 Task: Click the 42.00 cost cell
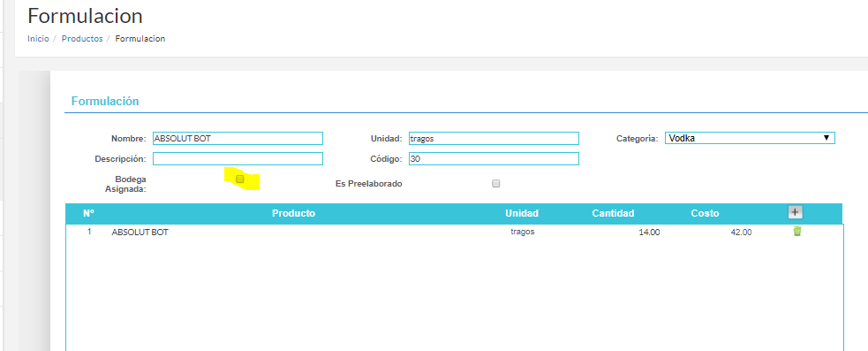click(x=741, y=233)
